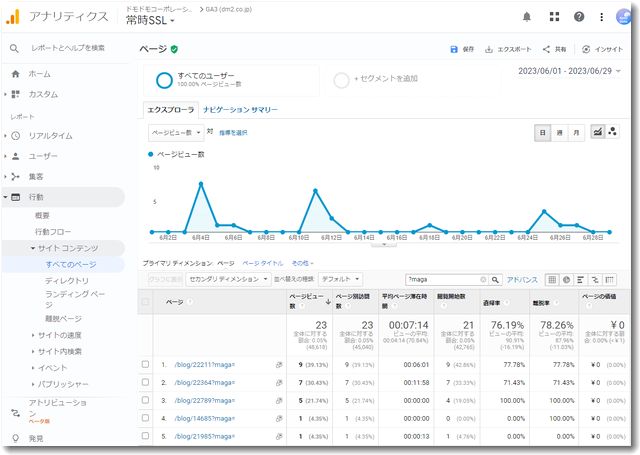Switch to motion chart icon
This screenshot has width=640, height=455.
pos(612,131)
